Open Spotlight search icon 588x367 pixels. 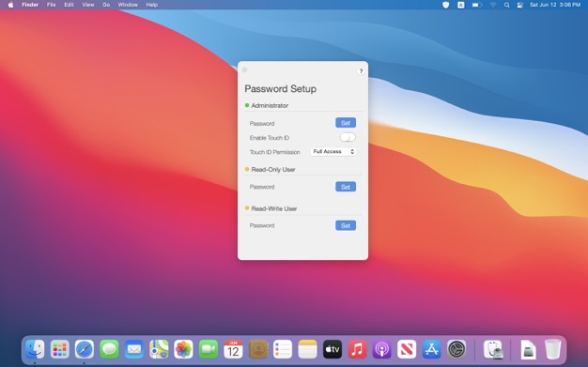[x=506, y=5]
